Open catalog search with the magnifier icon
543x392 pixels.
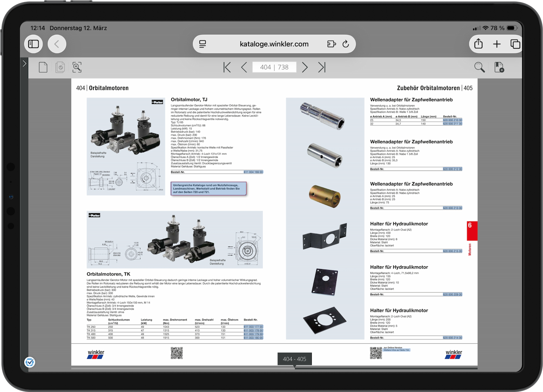tap(479, 67)
